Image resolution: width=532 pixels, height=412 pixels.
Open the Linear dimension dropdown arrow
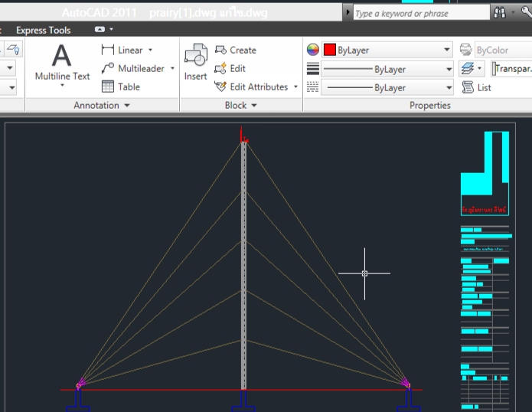[150, 50]
